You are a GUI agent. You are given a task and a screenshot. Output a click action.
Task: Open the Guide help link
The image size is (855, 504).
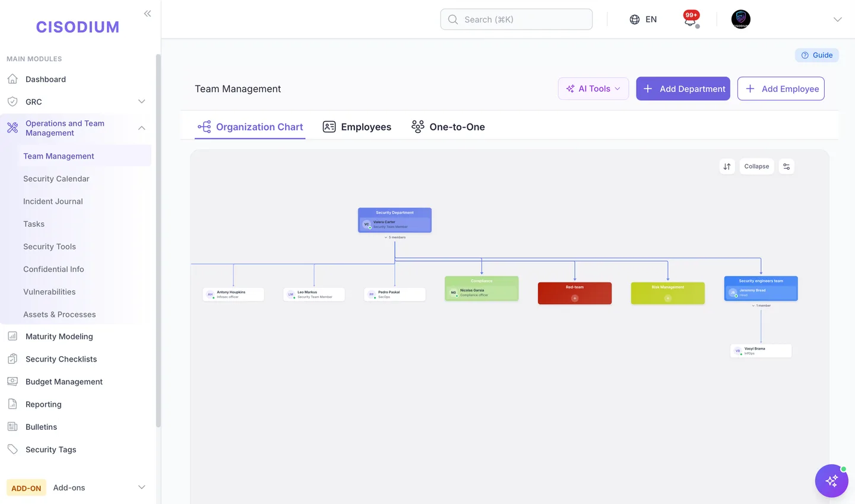click(x=817, y=55)
